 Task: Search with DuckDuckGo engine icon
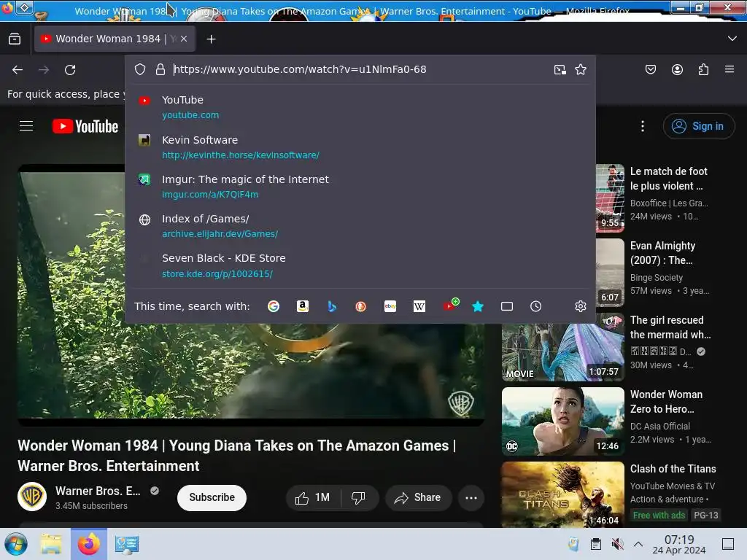[x=360, y=306]
